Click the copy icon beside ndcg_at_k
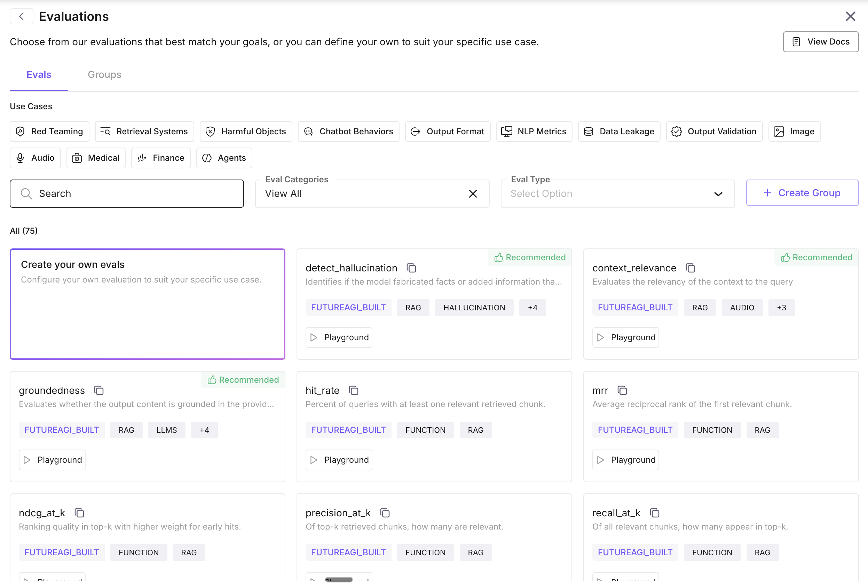The image size is (868, 588). point(80,512)
